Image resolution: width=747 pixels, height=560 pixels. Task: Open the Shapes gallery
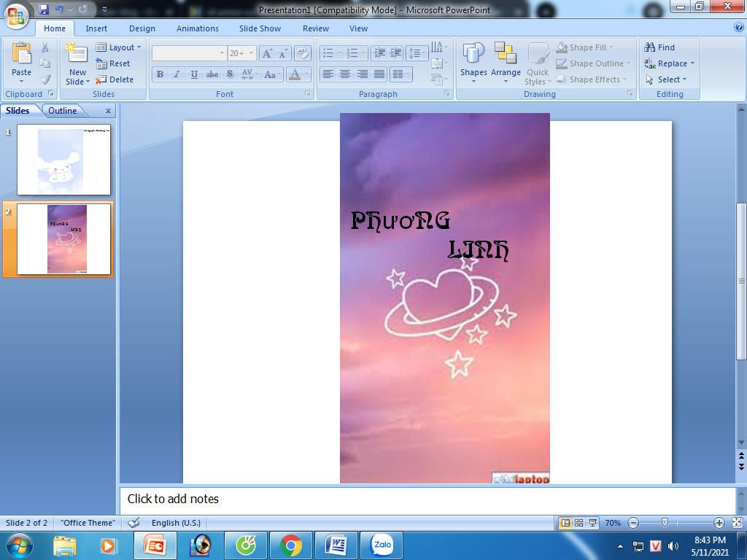(473, 64)
